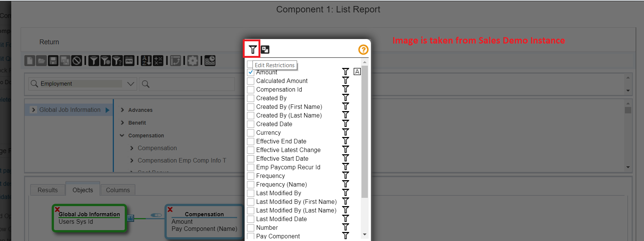Image resolution: width=644 pixels, height=241 pixels.
Task: Click filter icon next to Number
Action: coord(345,227)
